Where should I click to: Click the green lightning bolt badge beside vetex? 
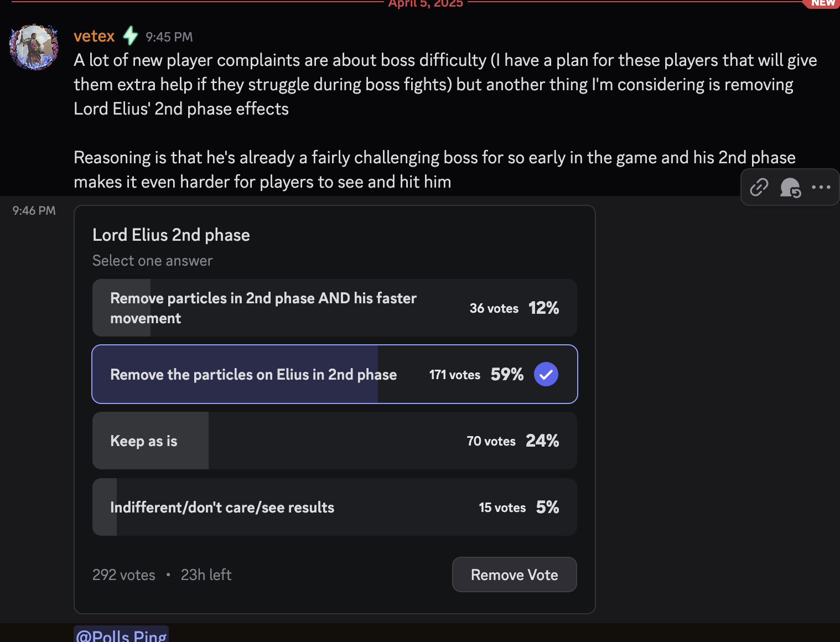point(130,36)
